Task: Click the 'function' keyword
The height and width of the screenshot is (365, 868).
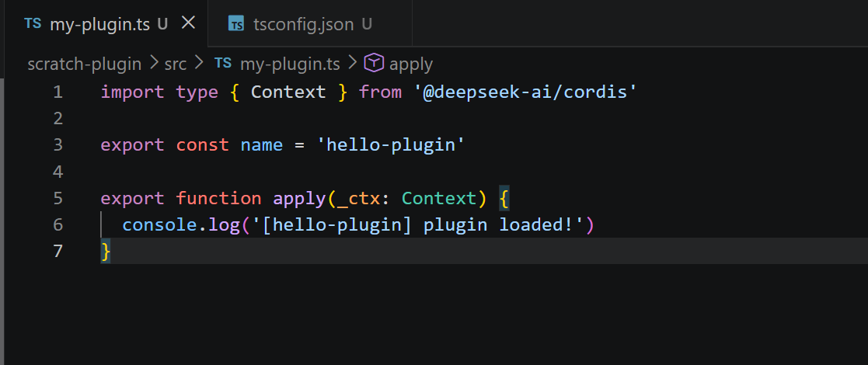Action: point(218,198)
